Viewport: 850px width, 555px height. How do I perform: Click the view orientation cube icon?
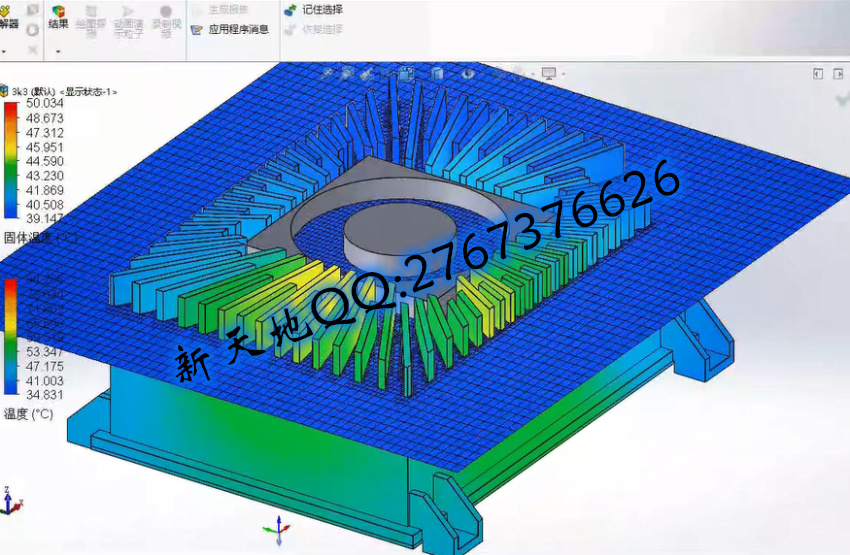tap(407, 73)
